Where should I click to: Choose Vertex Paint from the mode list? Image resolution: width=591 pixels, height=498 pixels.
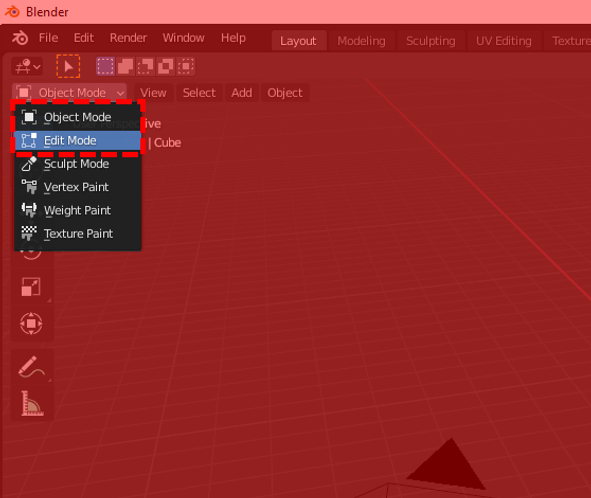click(x=78, y=187)
